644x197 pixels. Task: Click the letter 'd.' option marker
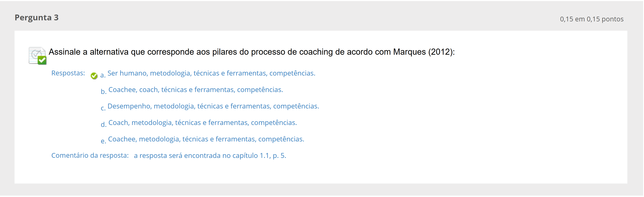104,124
